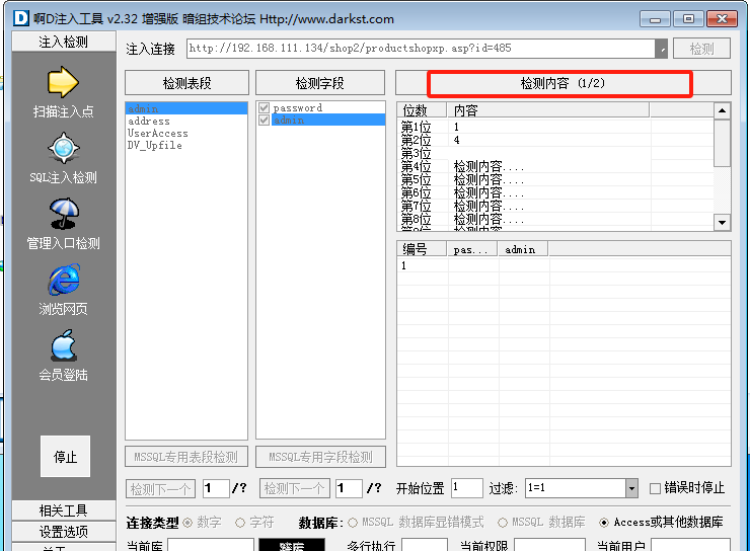The width and height of the screenshot is (750, 551).
Task: Launch the 浏览网页 Internet Explorer icon
Action: pyautogui.click(x=63, y=279)
